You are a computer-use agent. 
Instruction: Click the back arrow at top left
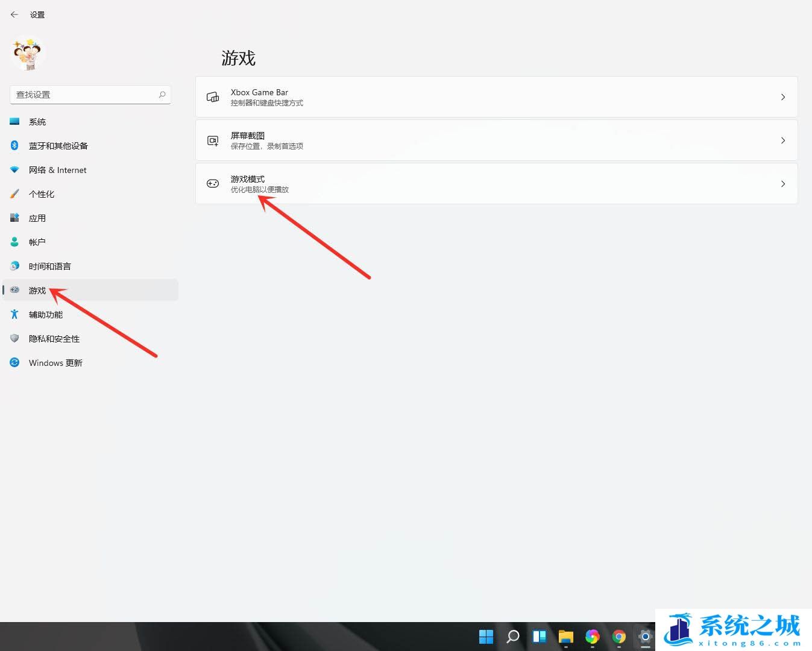pos(14,14)
